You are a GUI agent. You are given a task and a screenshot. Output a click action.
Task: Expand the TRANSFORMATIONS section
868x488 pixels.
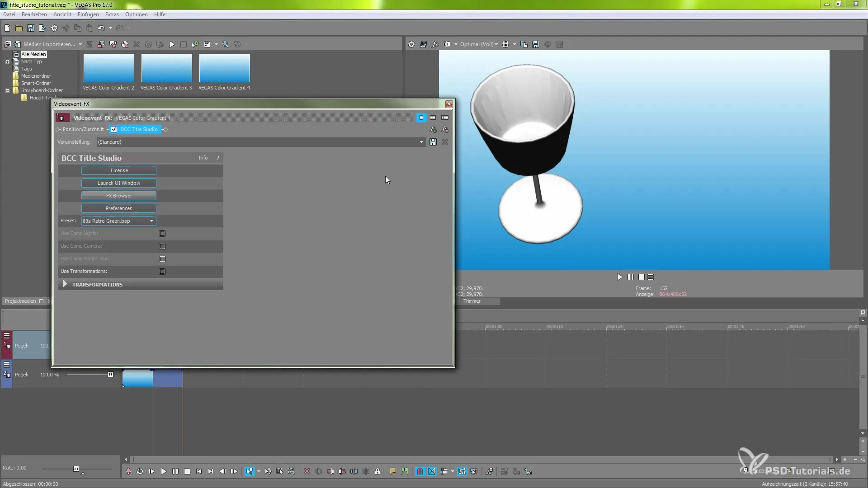[65, 284]
